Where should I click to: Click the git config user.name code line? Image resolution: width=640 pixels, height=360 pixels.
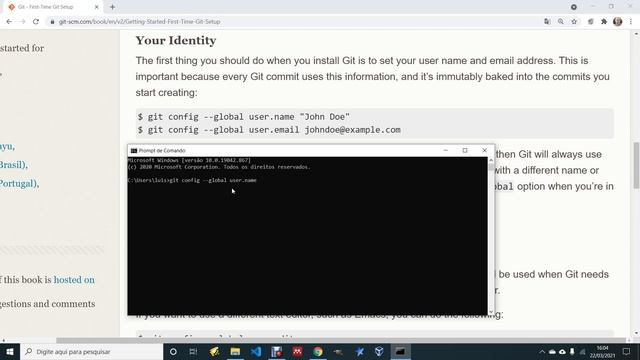click(244, 117)
